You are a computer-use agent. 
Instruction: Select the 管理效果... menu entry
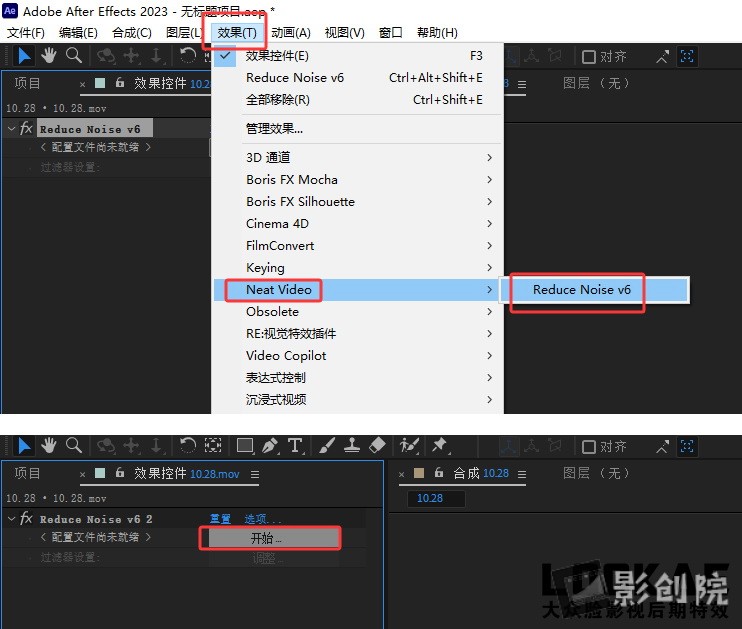[x=274, y=128]
